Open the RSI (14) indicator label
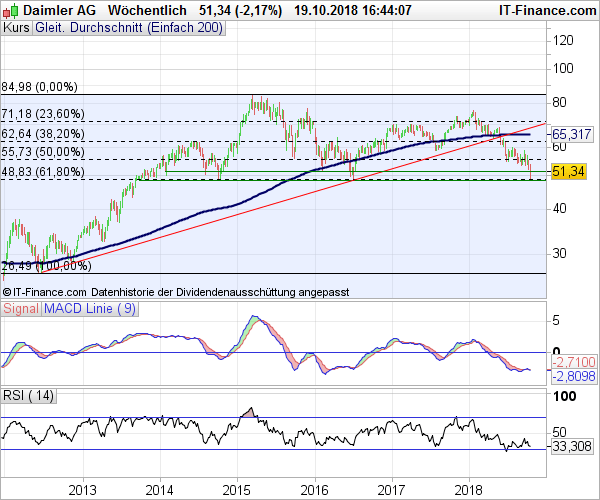Screen dimensions: 600x500 28,396
